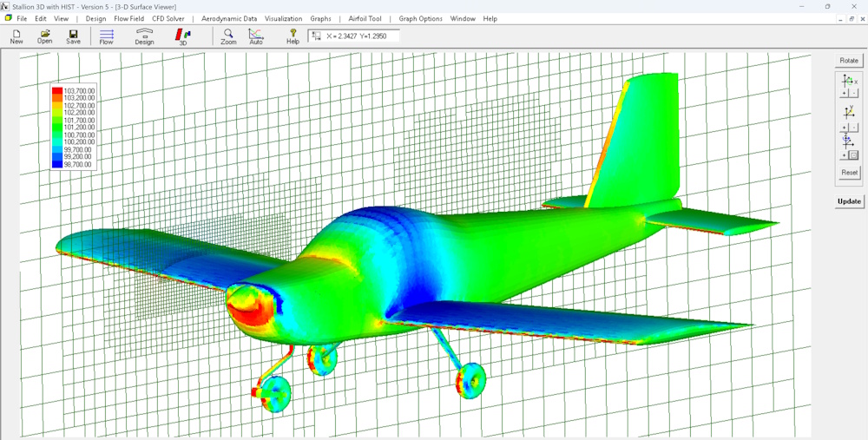Open the Help toolbar icon
The width and height of the screenshot is (868, 440).
click(293, 37)
